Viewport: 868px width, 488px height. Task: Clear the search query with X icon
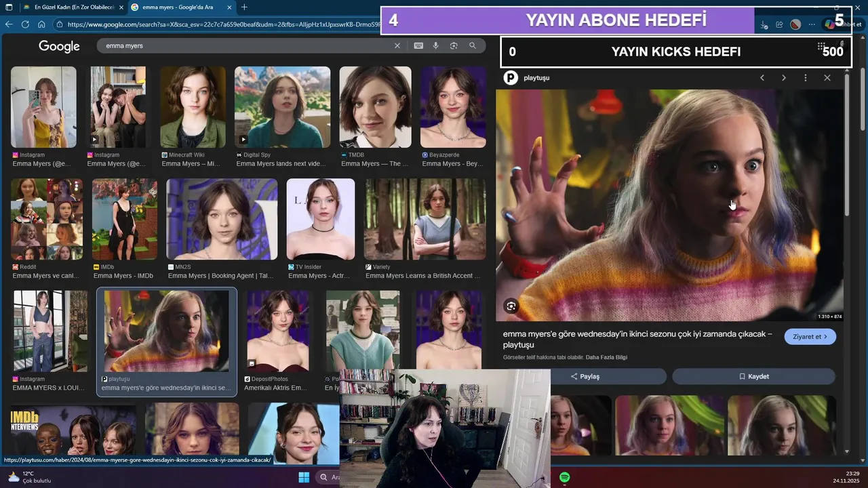[397, 45]
